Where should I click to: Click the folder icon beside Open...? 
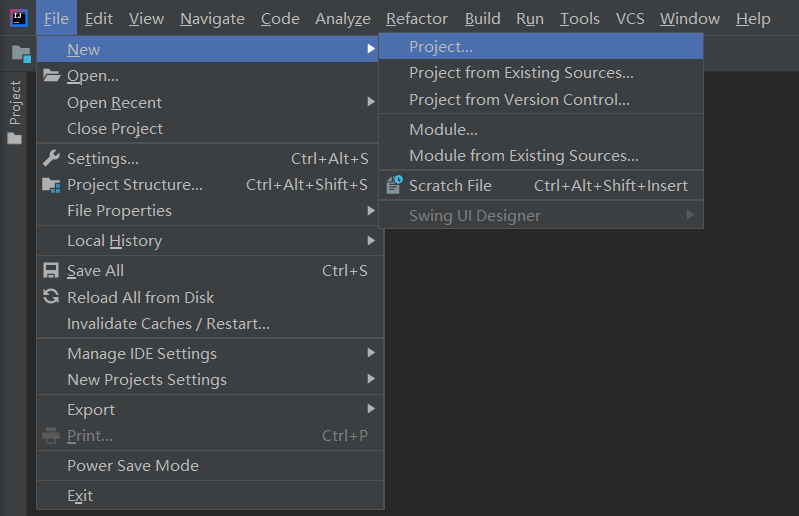coord(51,76)
